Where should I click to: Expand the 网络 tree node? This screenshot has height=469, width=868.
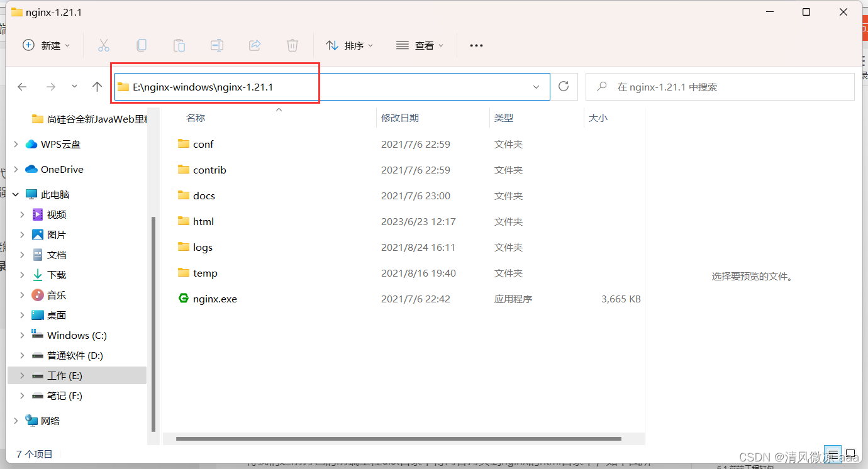tap(16, 421)
